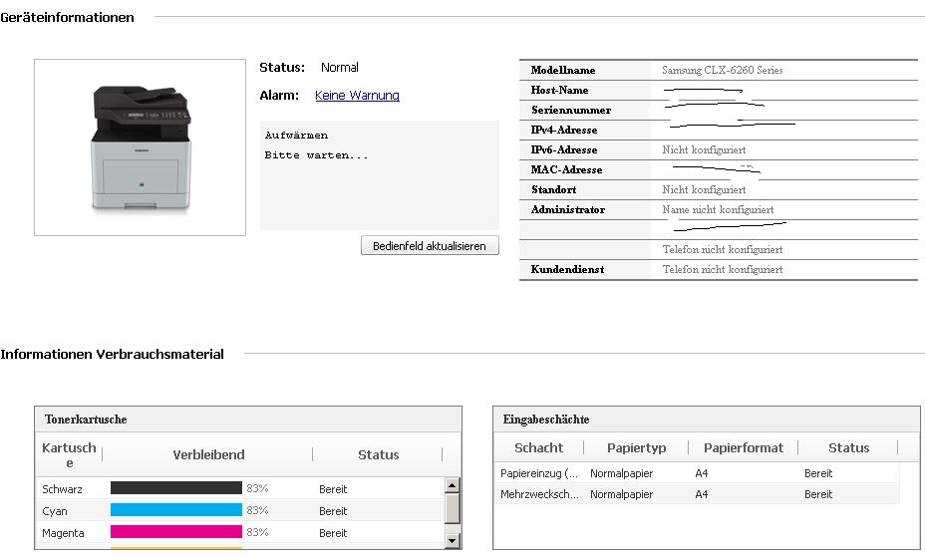Click the toner table Status column header
Image resolution: width=925 pixels, height=560 pixels.
[378, 454]
